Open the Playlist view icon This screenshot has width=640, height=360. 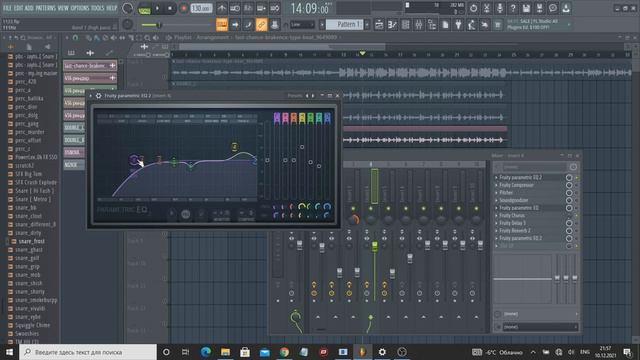[x=379, y=25]
